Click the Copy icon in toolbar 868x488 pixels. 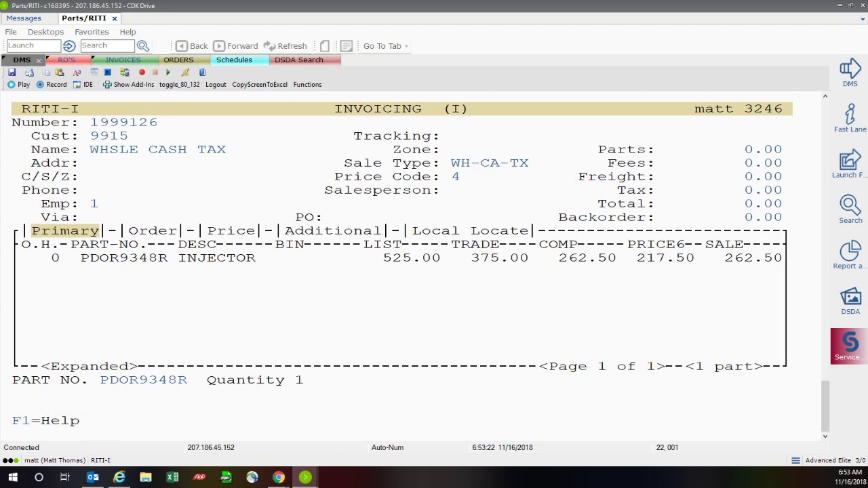pyautogui.click(x=46, y=73)
